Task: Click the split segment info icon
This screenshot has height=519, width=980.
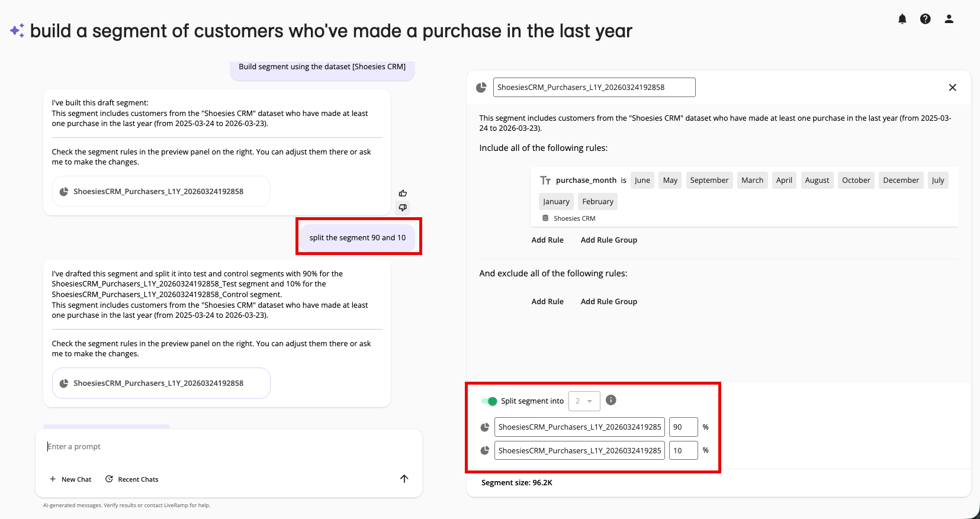Action: tap(611, 400)
